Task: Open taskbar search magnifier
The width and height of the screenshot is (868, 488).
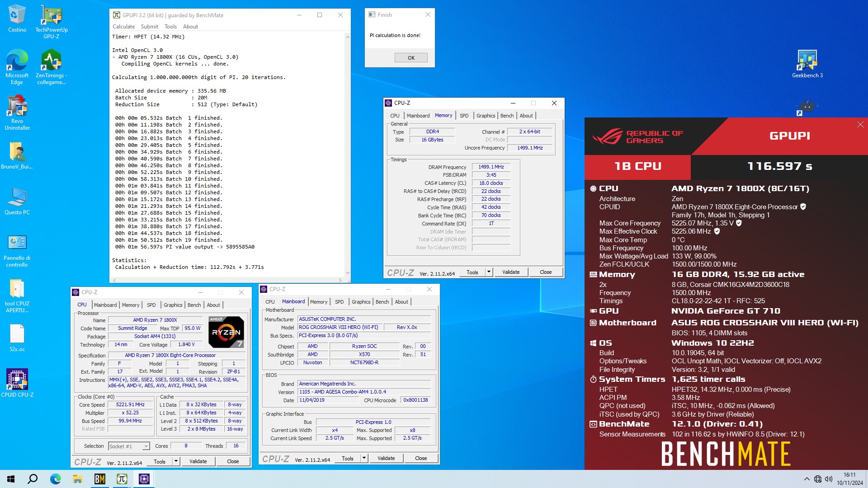Action: point(33,479)
